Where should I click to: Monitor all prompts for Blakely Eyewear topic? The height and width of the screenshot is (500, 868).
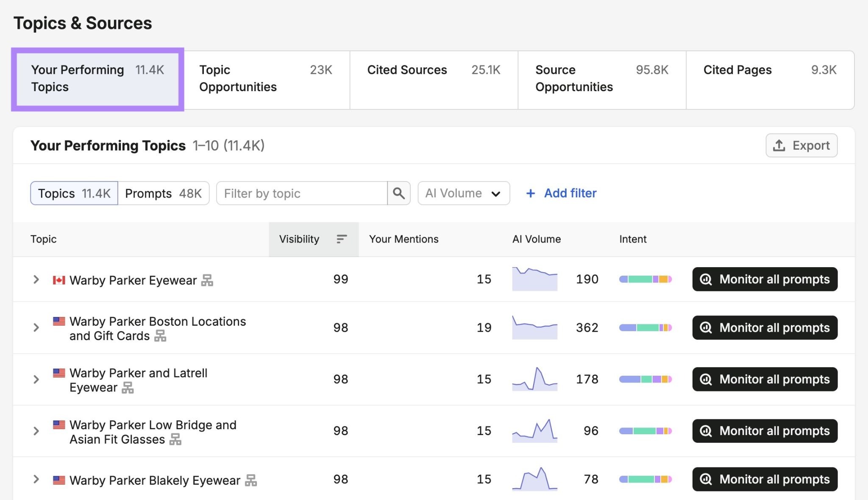coord(765,479)
